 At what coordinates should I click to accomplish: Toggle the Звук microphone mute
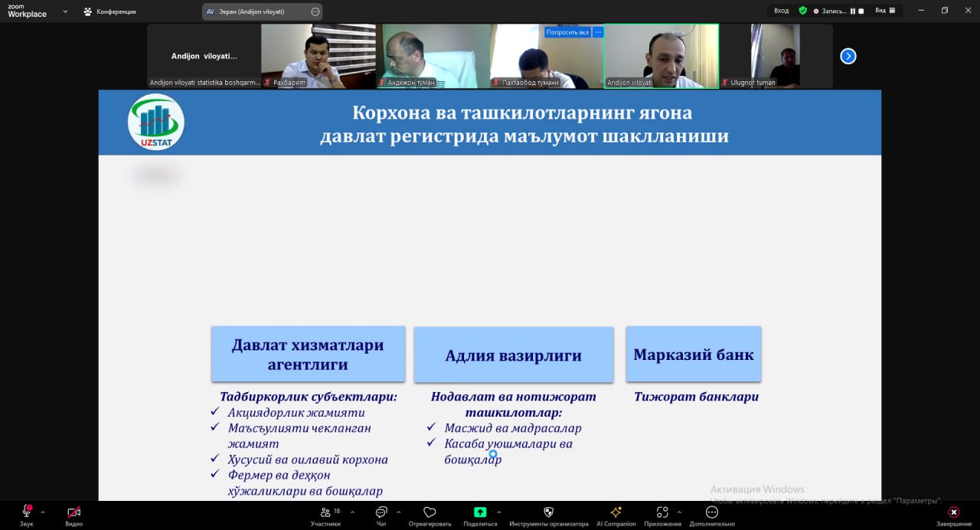coord(27,515)
